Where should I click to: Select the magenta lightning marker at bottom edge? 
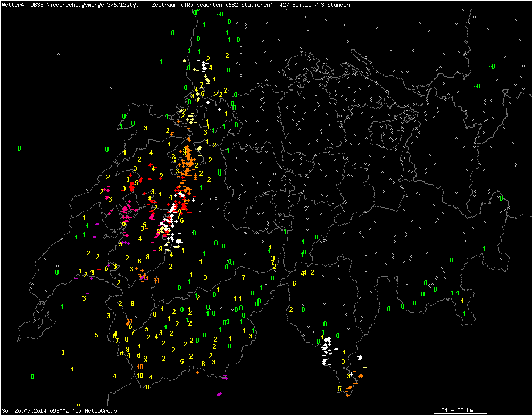(x=219, y=394)
